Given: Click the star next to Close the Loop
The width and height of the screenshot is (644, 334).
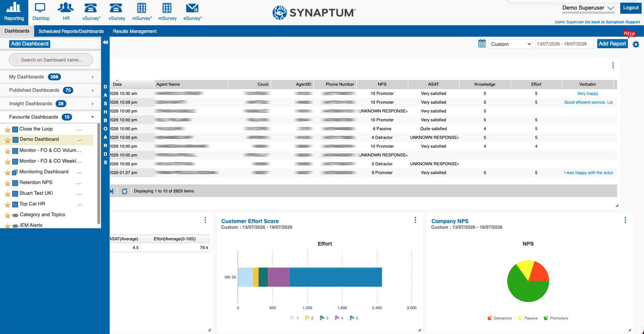Looking at the screenshot, I should coord(7,129).
